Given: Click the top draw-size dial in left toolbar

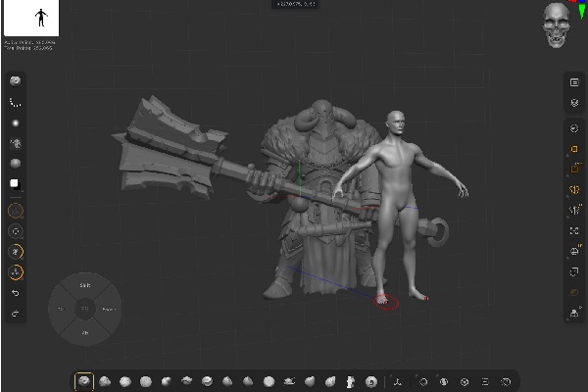Looking at the screenshot, I should 16,210.
